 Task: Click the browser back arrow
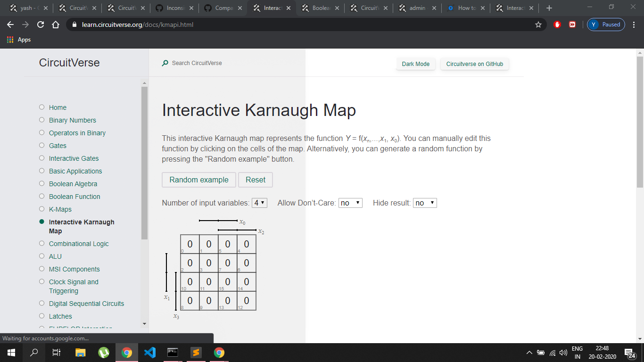[x=11, y=25]
